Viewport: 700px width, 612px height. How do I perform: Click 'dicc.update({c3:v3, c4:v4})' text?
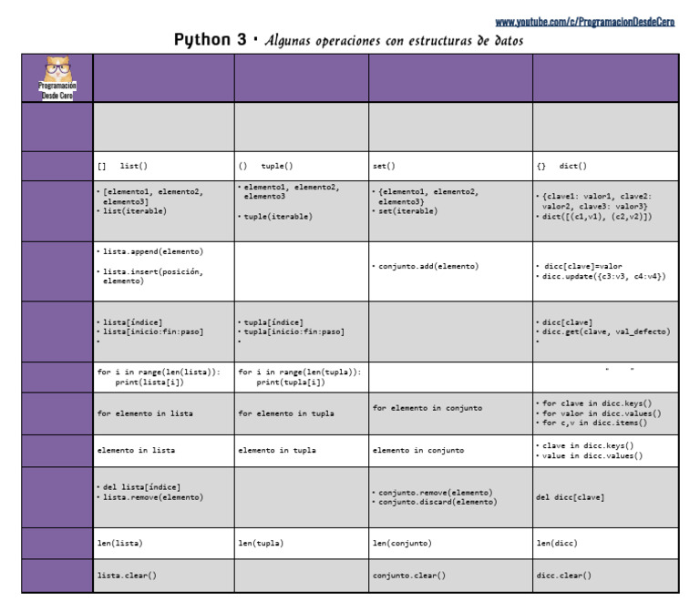coord(604,277)
